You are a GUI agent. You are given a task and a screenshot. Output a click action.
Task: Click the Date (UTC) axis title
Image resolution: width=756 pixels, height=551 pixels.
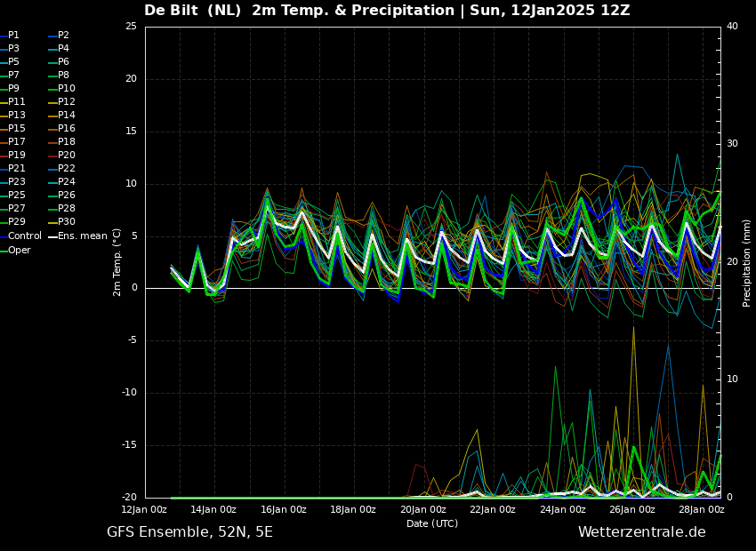tap(432, 523)
